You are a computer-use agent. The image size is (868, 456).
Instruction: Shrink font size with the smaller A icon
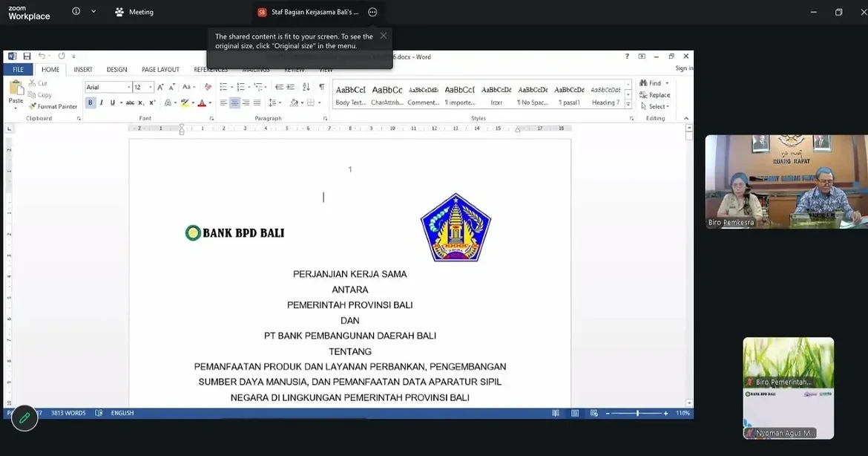coord(172,87)
